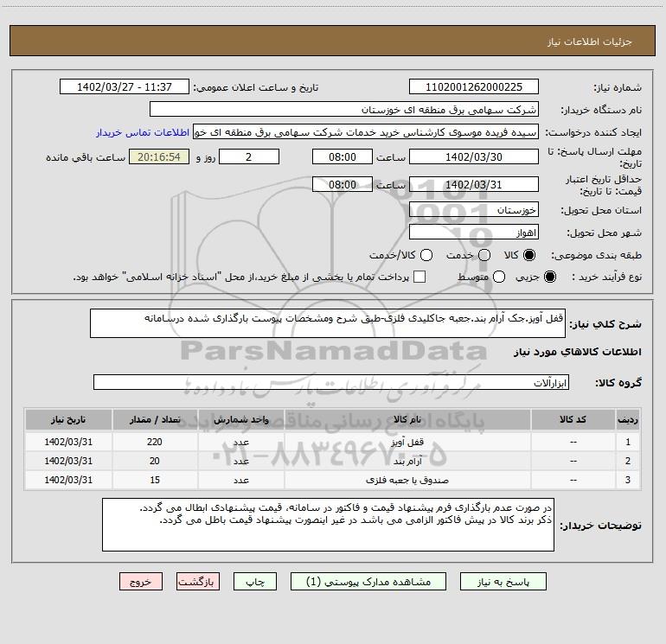Click the price validity date 1402/03/31 field
Image resolution: width=666 pixels, height=644 pixels.
474,184
